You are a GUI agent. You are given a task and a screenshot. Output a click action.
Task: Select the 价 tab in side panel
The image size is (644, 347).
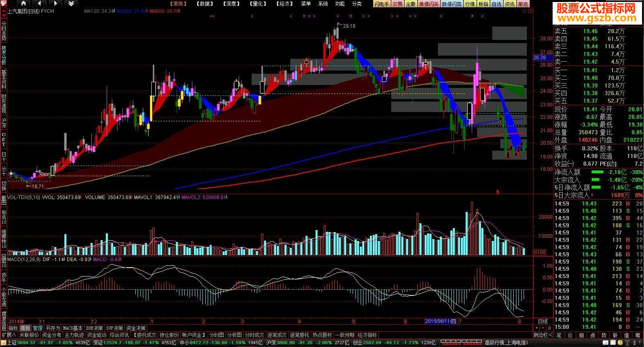pos(570,335)
